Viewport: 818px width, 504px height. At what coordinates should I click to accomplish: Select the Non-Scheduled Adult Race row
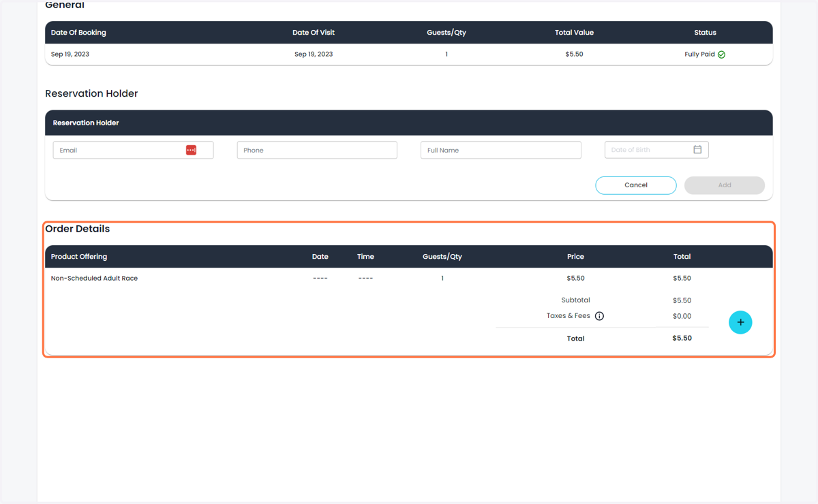pyautogui.click(x=409, y=278)
